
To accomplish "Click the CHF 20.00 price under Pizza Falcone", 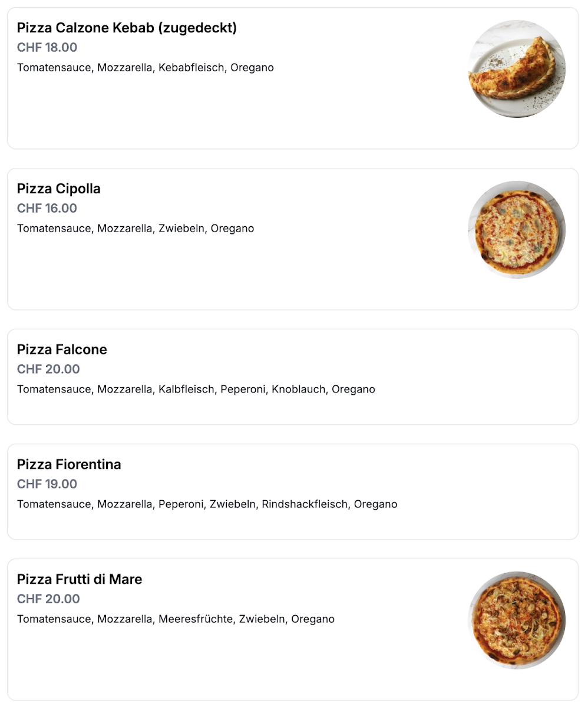I will (x=48, y=369).
